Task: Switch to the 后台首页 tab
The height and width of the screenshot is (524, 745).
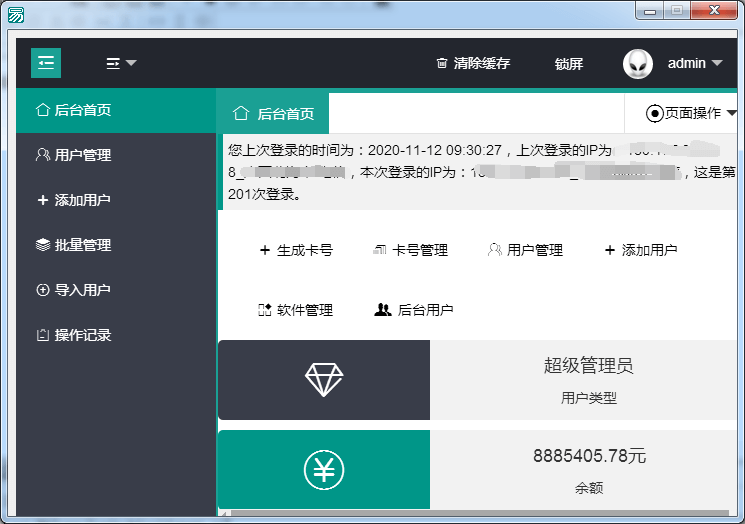Action: click(274, 114)
